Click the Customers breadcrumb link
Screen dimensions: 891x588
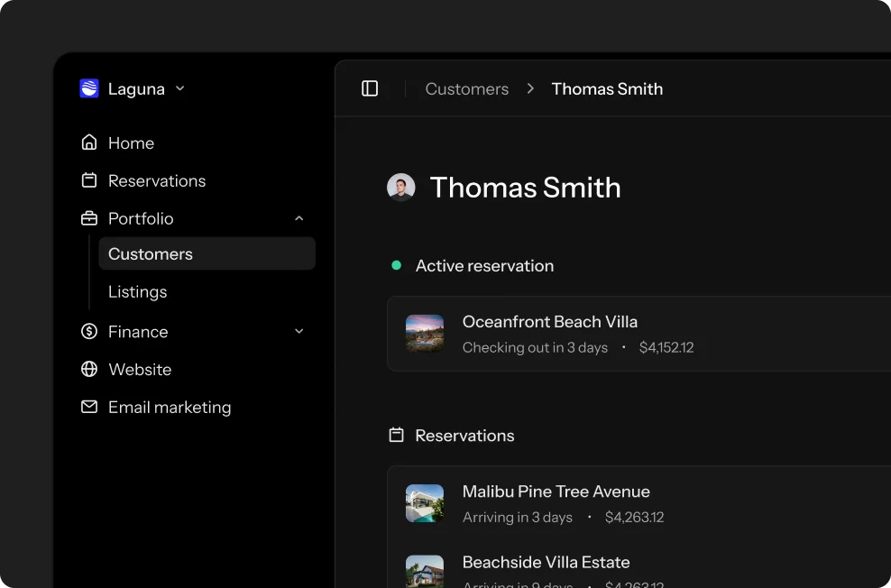coord(466,88)
